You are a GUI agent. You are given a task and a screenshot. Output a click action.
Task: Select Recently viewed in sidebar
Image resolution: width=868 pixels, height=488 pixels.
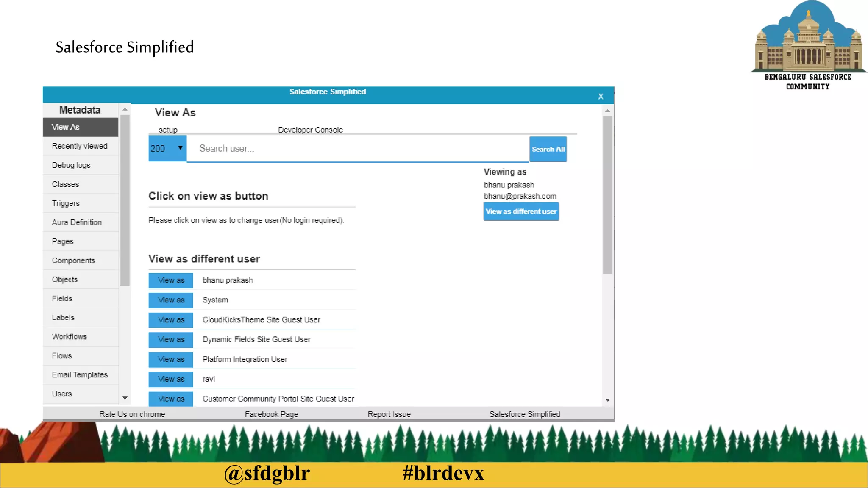(80, 146)
